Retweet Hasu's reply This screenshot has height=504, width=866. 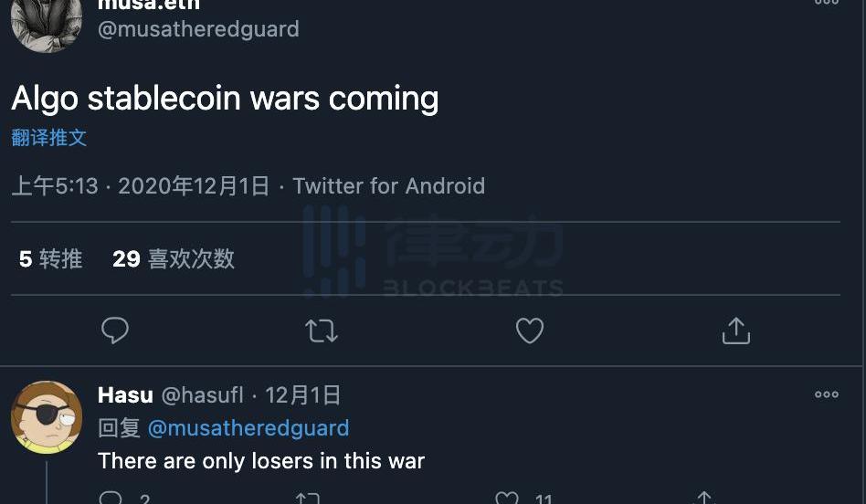307,498
